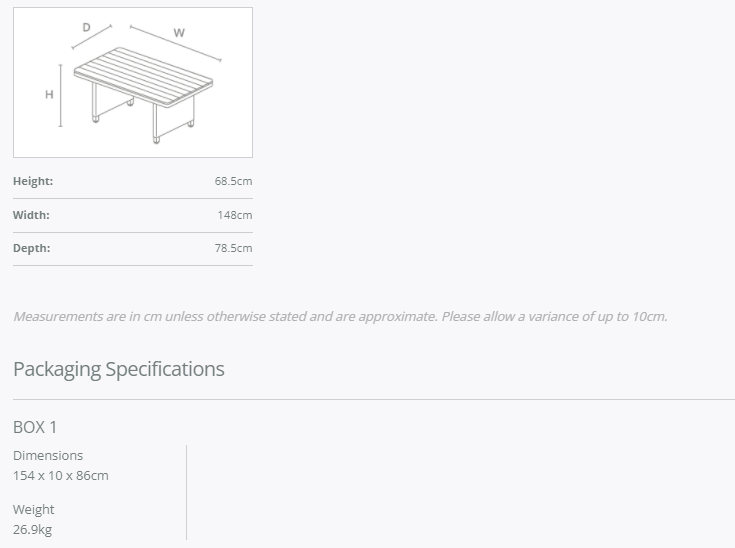Image resolution: width=735 pixels, height=548 pixels.
Task: Click the 154 x 10 x 86cm value
Action: (61, 475)
